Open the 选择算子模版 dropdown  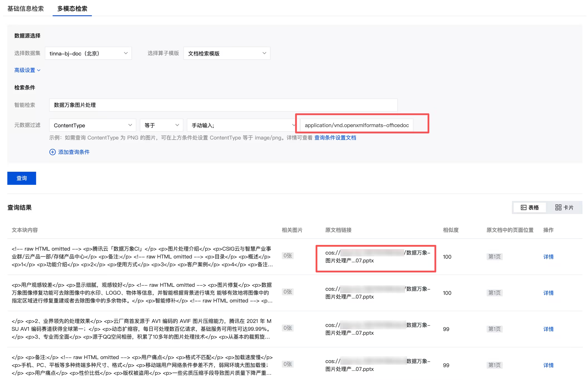click(x=227, y=53)
